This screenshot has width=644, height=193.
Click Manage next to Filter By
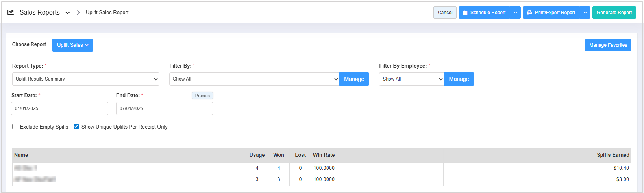coord(354,79)
